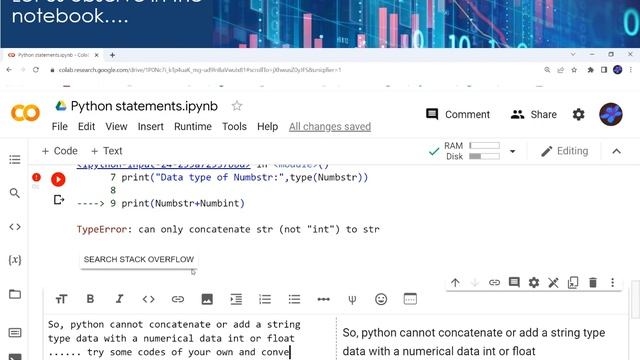640x360 pixels.
Task: Insert a horizontal rule
Action: [323, 299]
